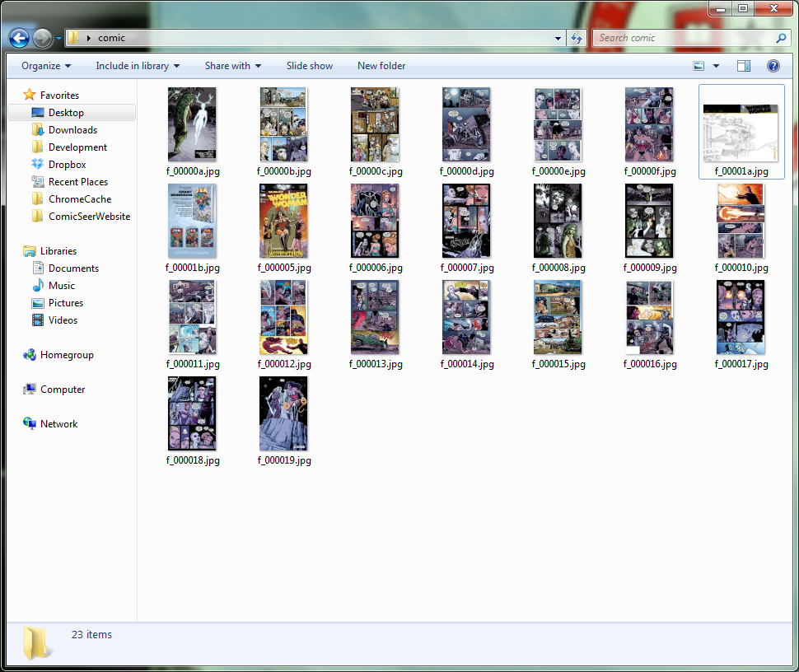Open the recent pages dropdown arrow
The image size is (799, 672).
coord(58,38)
